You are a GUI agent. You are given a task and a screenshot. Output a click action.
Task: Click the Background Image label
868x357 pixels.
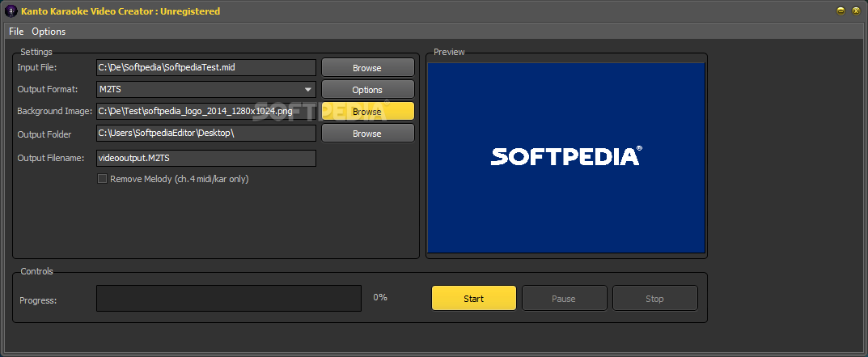[x=55, y=111]
